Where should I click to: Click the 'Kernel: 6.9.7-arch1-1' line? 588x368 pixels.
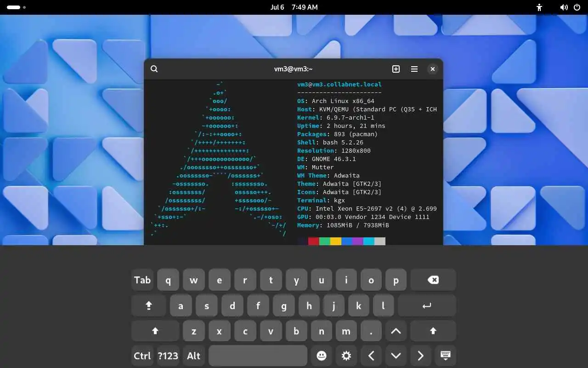coord(336,117)
